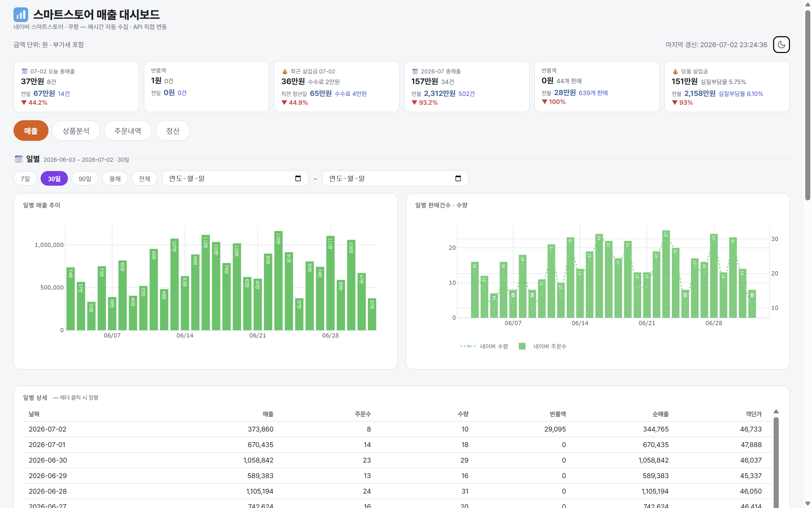Click the 1,058,842 매출 cell for 2026-06-30
This screenshot has width=812, height=508.
coord(258,460)
